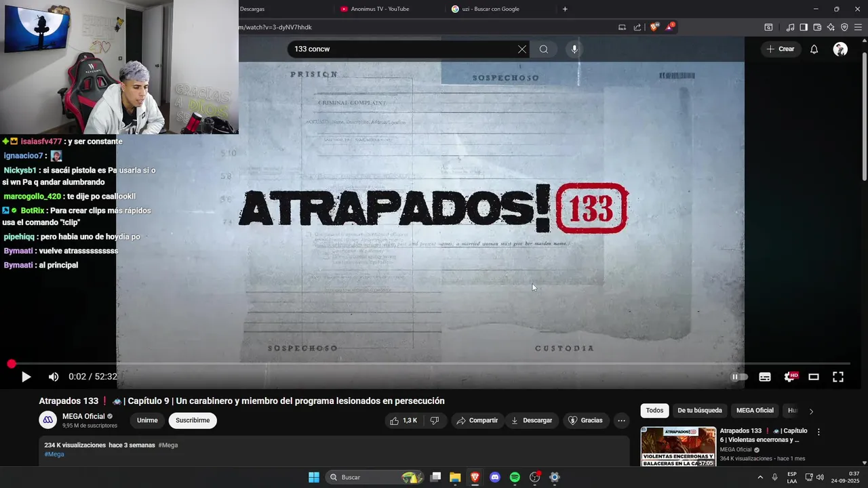Toggle the autoplay switch in player
The width and height of the screenshot is (868, 488).
point(739,377)
